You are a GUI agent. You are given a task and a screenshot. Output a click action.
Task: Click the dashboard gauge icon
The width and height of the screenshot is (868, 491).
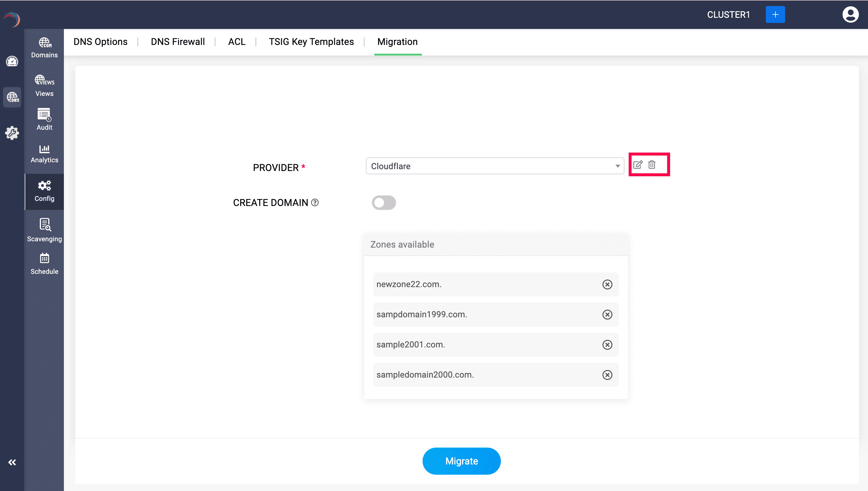pos(12,62)
